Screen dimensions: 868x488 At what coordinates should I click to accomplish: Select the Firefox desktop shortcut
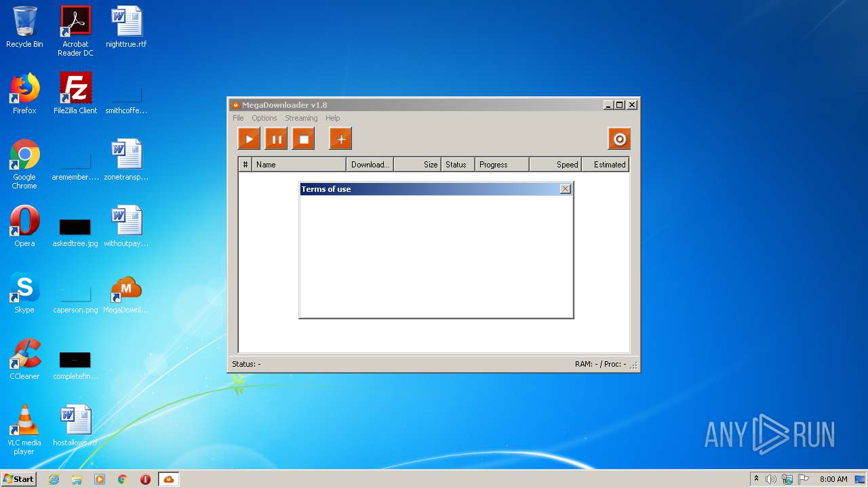[24, 94]
